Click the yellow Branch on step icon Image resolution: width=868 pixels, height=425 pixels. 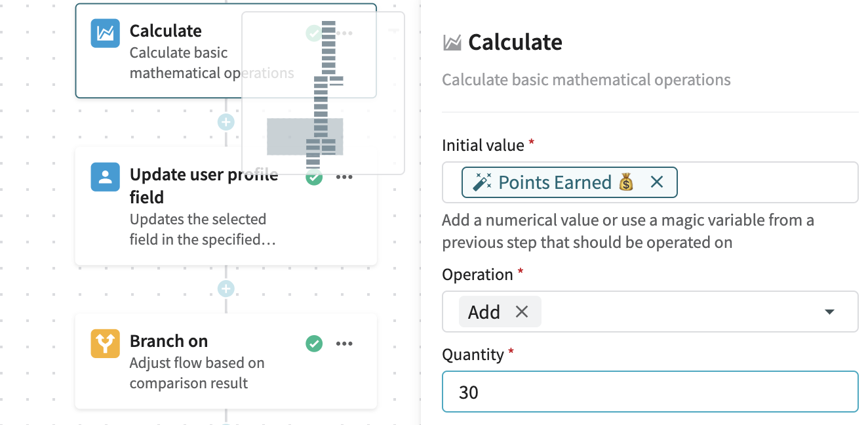coord(105,344)
